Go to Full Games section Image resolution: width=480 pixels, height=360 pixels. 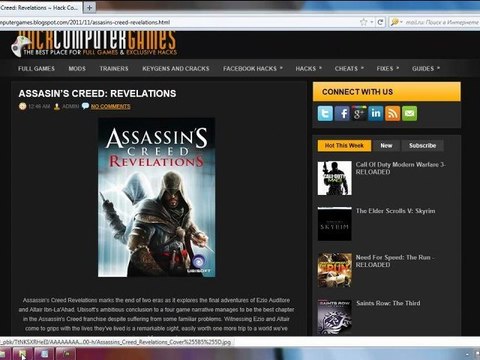36,68
